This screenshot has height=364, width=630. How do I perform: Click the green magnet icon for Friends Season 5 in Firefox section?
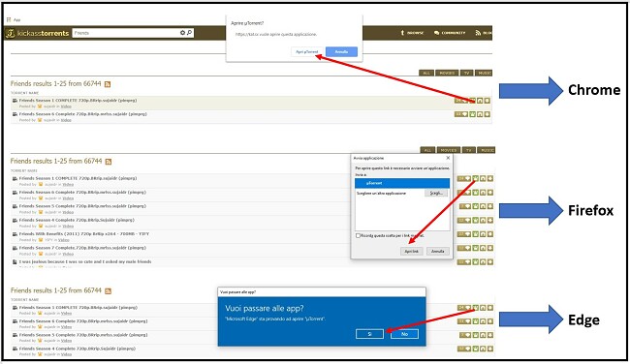pyautogui.click(x=476, y=206)
